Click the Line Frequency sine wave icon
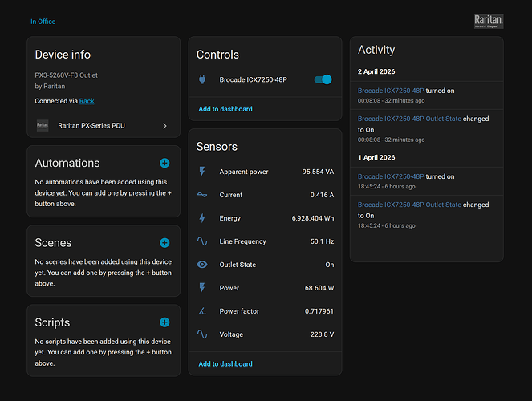Screen dimensions: 532x401 (202, 241)
